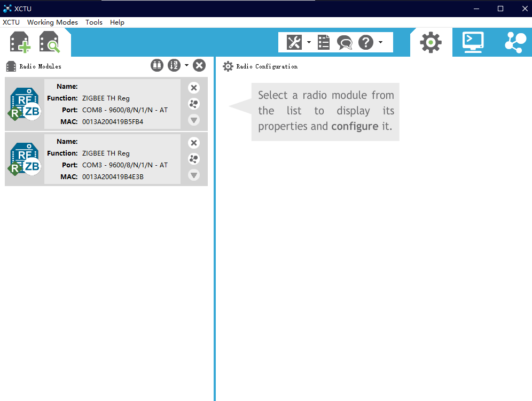Image resolution: width=532 pixels, height=401 pixels.
Task: Open the Help menu
Action: click(117, 22)
